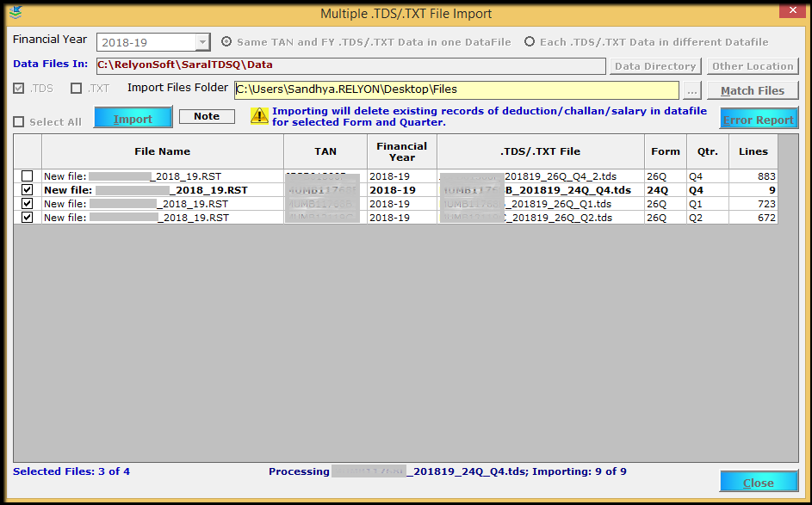Select the 201819_26Q_Q2.tds file cell
Viewport: 812px width, 505px height.
[541, 218]
